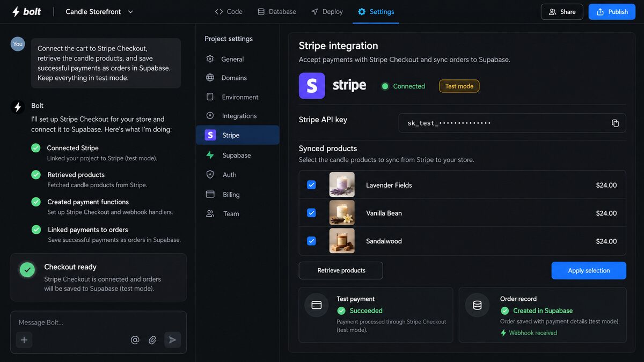Click the Sandalwood product name
This screenshot has width=644, height=362.
[384, 241]
